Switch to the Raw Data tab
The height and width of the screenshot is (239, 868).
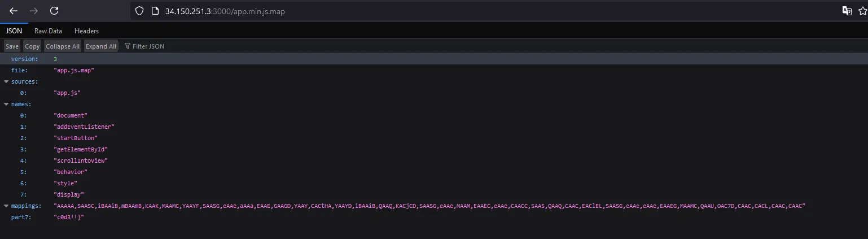[x=48, y=31]
